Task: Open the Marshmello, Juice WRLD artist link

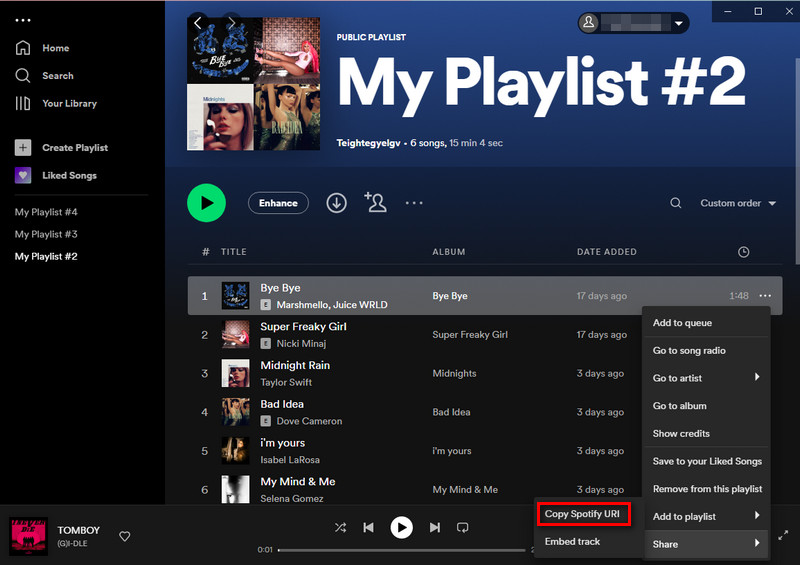Action: (332, 305)
